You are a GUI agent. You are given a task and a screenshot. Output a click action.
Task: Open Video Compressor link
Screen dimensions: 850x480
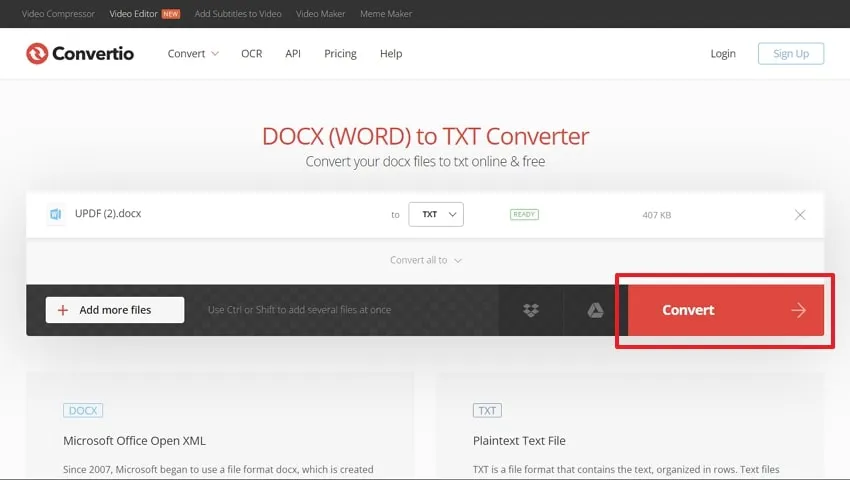tap(58, 14)
